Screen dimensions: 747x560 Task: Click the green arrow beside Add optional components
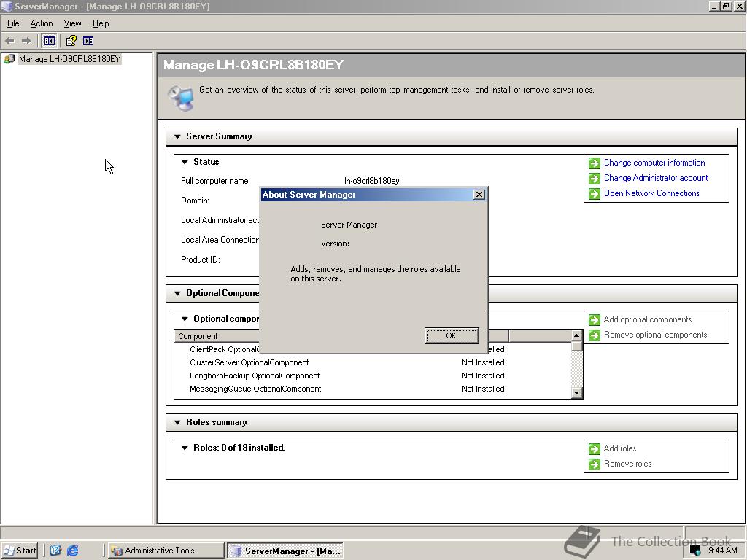594,319
